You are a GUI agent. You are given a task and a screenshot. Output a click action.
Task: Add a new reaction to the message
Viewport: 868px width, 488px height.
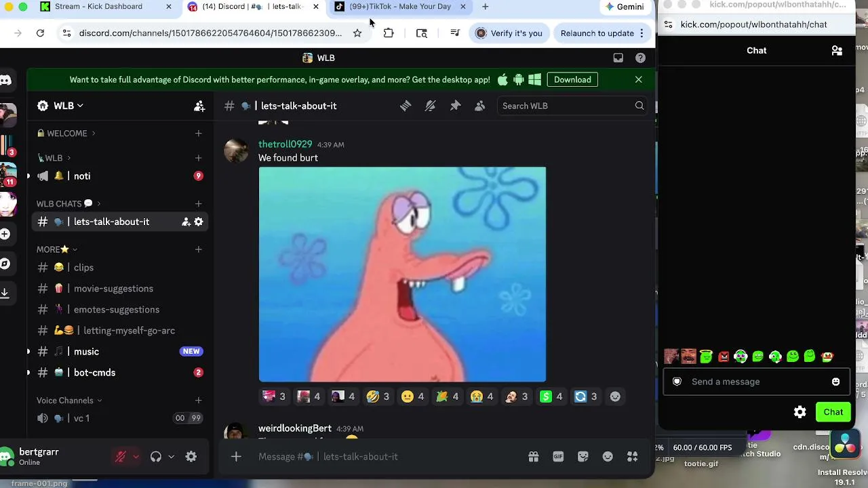click(x=615, y=396)
